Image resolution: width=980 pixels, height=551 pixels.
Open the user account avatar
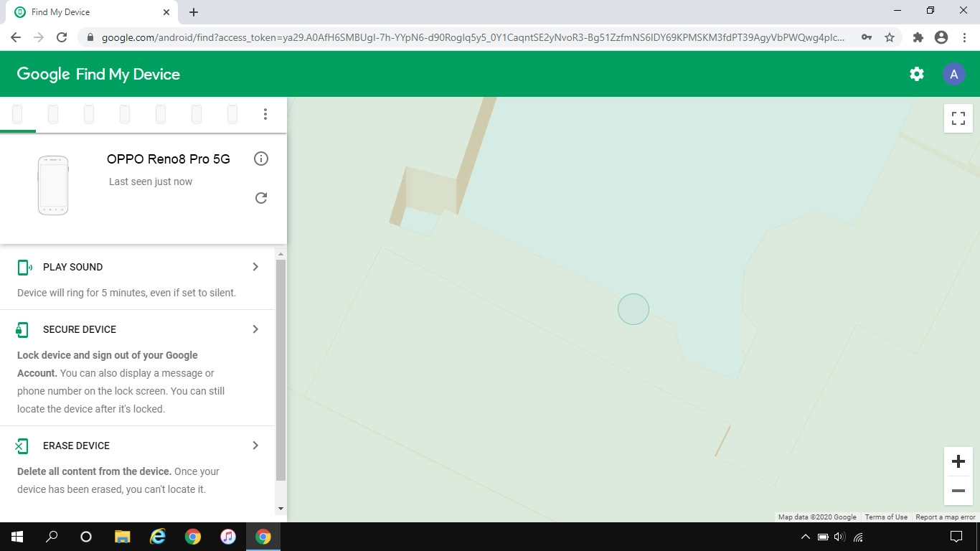pos(953,74)
